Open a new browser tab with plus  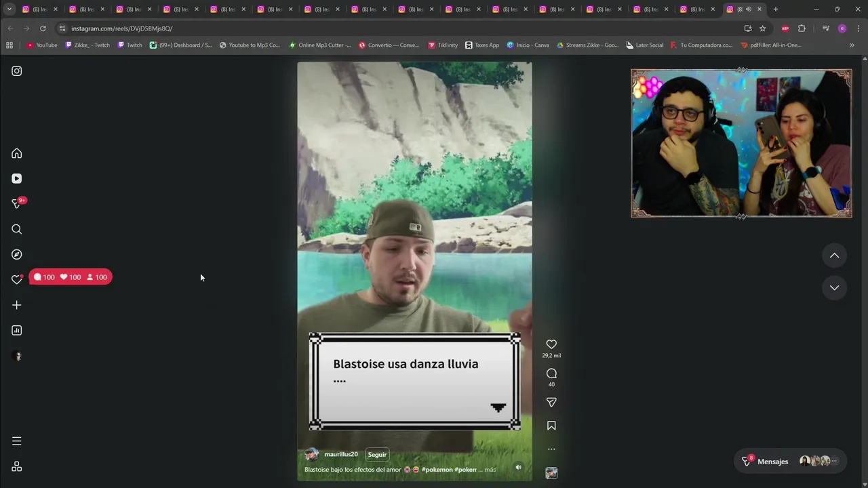click(x=776, y=9)
